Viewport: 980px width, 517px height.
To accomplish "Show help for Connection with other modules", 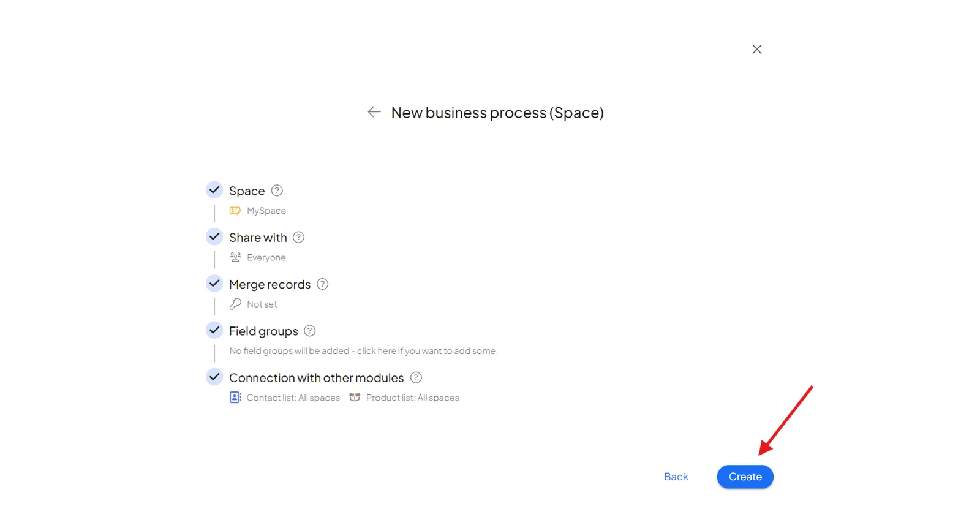I will [416, 377].
